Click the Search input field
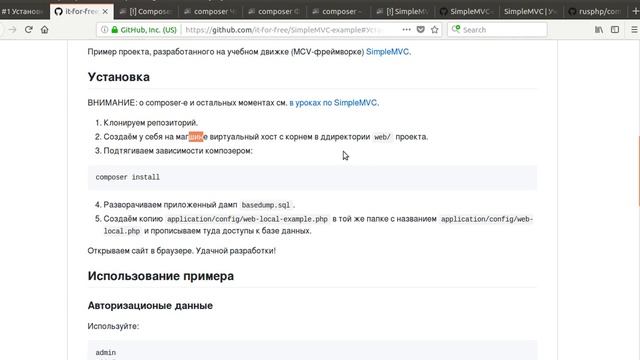This screenshot has width=640, height=360. pyautogui.click(x=497, y=29)
